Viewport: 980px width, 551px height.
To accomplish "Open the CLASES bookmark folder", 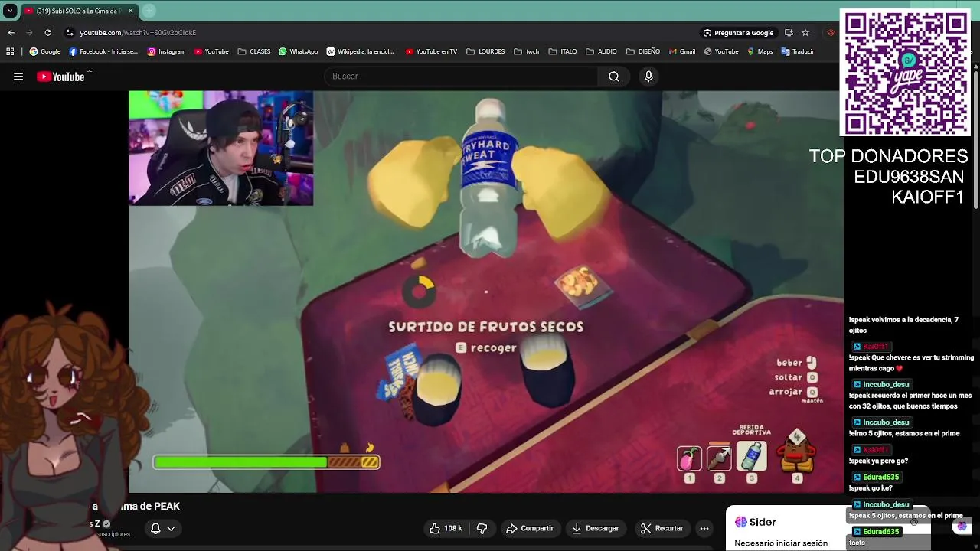I will (254, 51).
